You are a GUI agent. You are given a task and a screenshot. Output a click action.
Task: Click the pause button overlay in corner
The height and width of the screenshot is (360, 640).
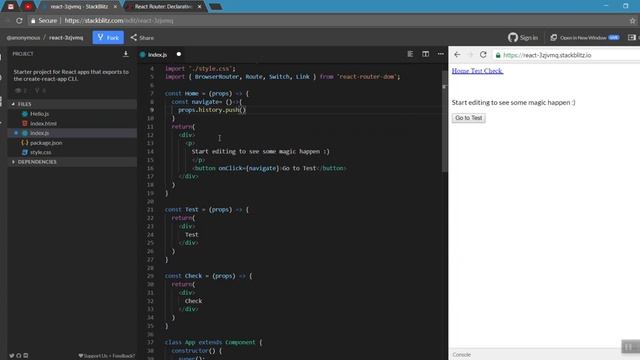click(630, 347)
